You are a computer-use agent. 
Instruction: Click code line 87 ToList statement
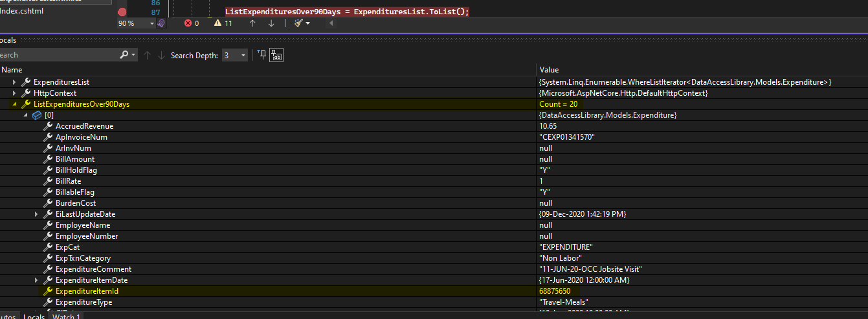click(347, 12)
